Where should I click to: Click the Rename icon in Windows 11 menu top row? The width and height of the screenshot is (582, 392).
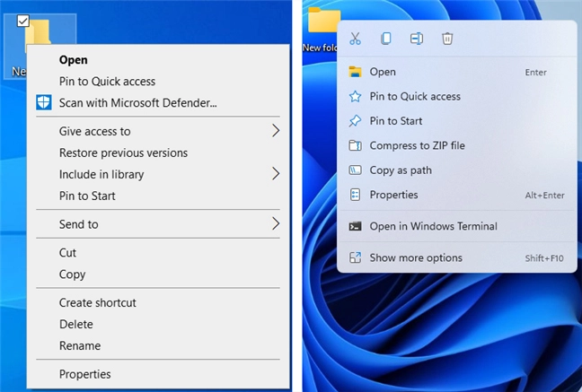coord(417,39)
